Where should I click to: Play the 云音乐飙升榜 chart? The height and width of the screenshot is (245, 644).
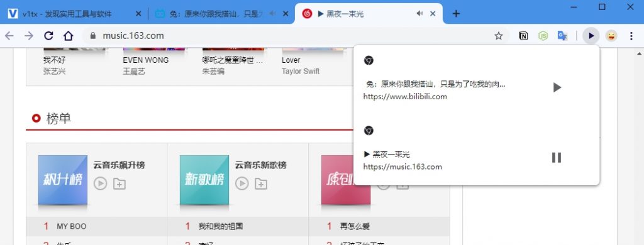coord(100,183)
